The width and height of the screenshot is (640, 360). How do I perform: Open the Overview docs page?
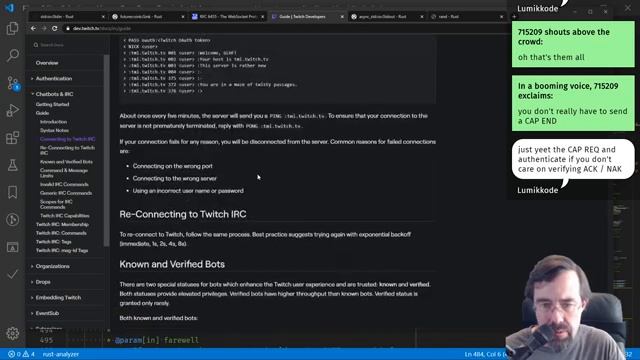[47, 63]
